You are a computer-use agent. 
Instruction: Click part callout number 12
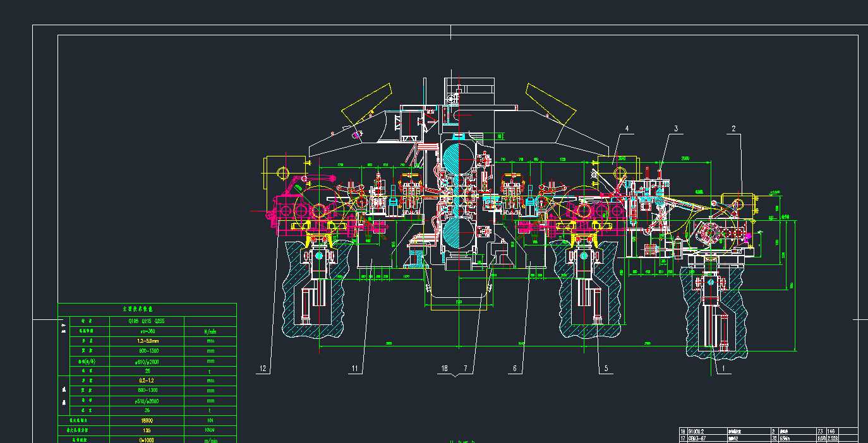[263, 369]
